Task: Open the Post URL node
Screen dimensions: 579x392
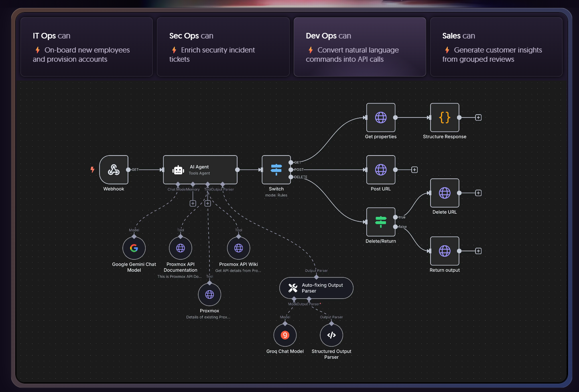Action: pos(381,170)
